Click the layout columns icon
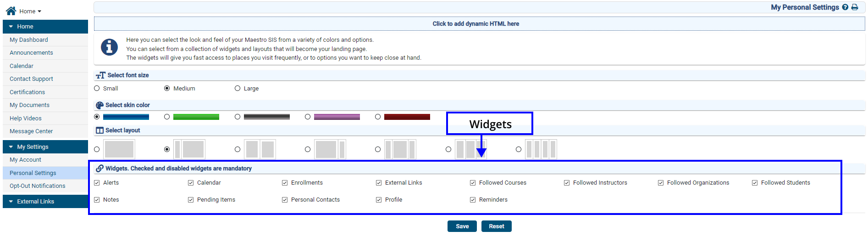 pos(100,130)
